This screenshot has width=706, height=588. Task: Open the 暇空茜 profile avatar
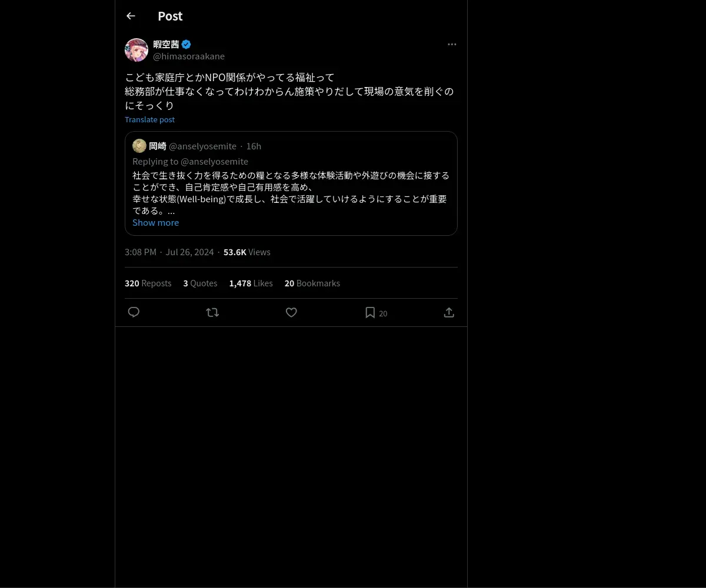click(136, 50)
